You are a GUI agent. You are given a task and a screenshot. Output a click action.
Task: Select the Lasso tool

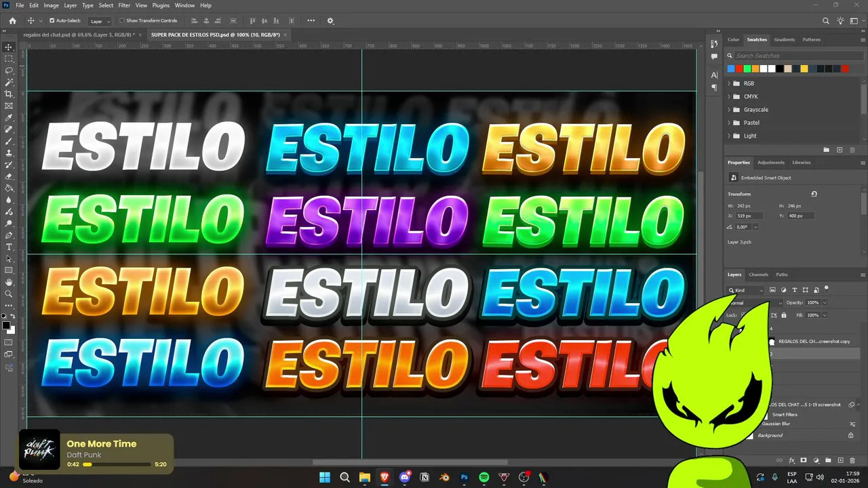pos(9,70)
